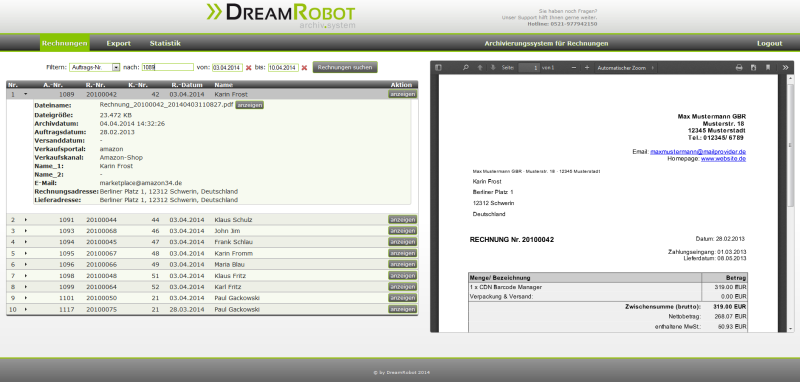Toggle the PDF viewer sidebar
Image resolution: width=800 pixels, height=382 pixels.
click(x=438, y=67)
